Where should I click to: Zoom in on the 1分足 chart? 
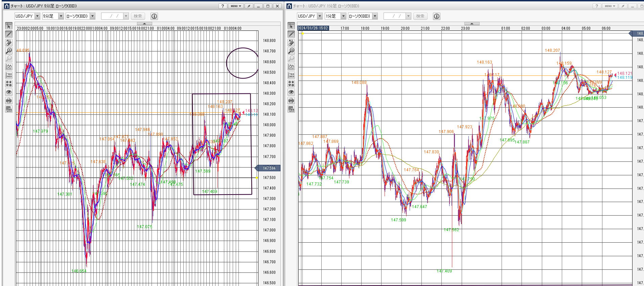coord(291,51)
